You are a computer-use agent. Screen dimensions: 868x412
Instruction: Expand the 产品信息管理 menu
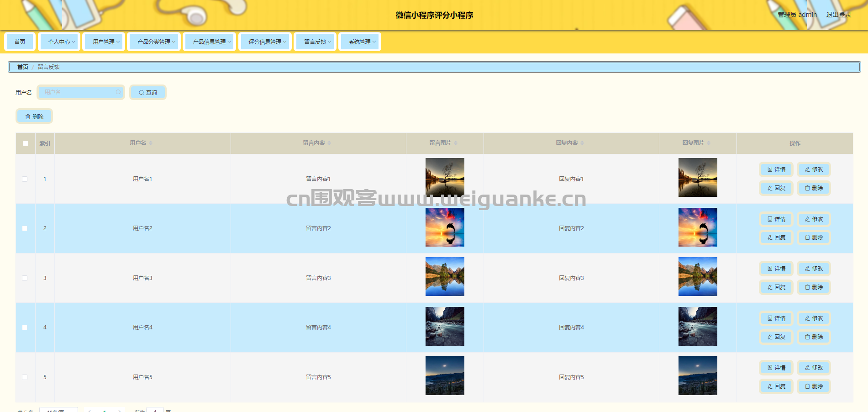(210, 42)
